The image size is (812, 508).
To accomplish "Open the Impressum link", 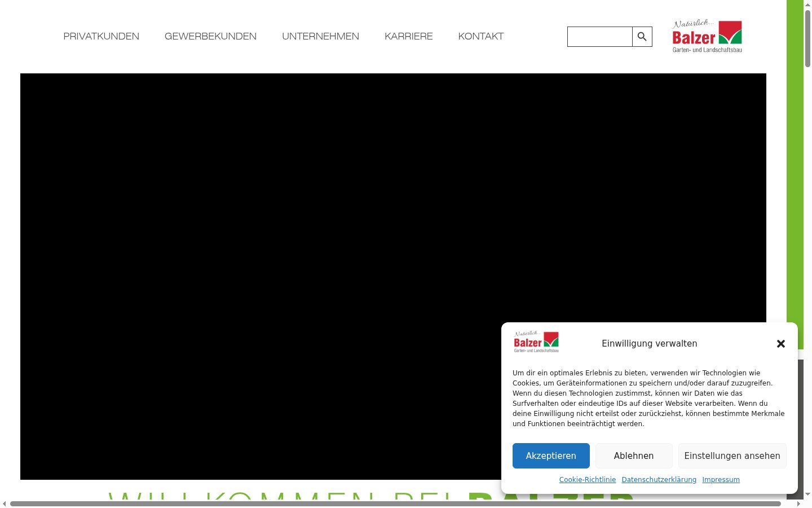I will (x=721, y=480).
